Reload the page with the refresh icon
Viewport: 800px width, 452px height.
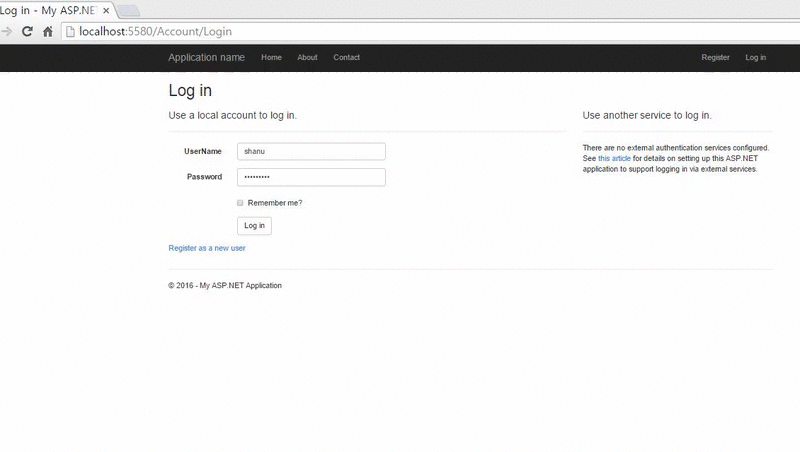pyautogui.click(x=27, y=32)
